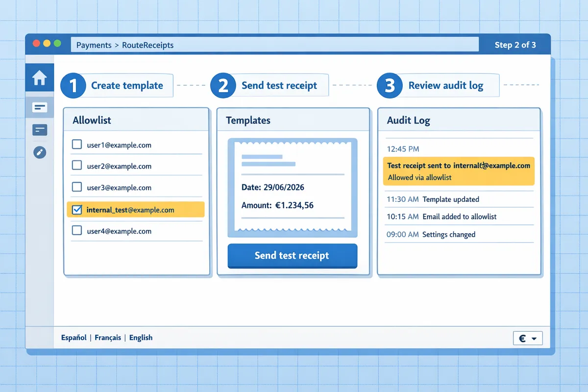Screen dimensions: 588x392
Task: Go to the Create template step
Action: click(x=117, y=85)
